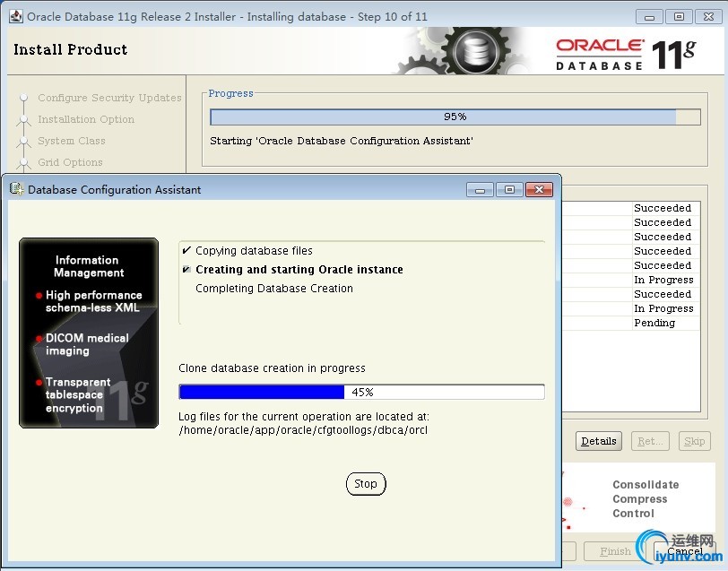Click the Install Product heading
Image resolution: width=728 pixels, height=571 pixels.
[x=70, y=49]
